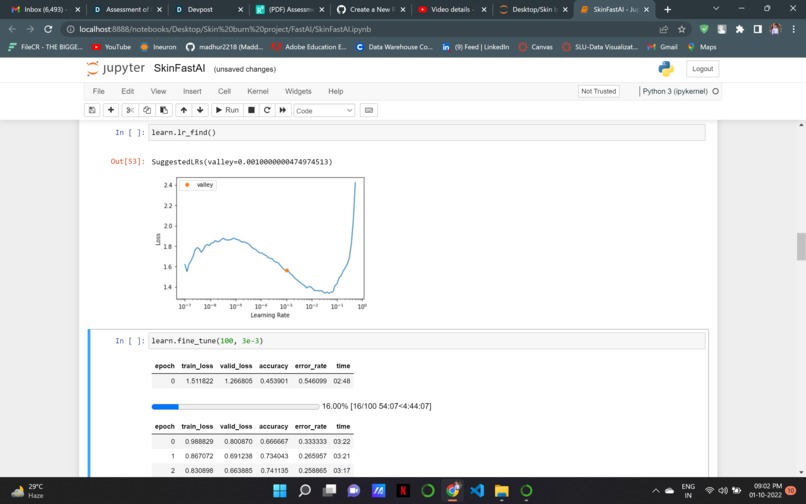806x504 pixels.
Task: Open Visual Studio Code from the taskbar
Action: click(477, 491)
